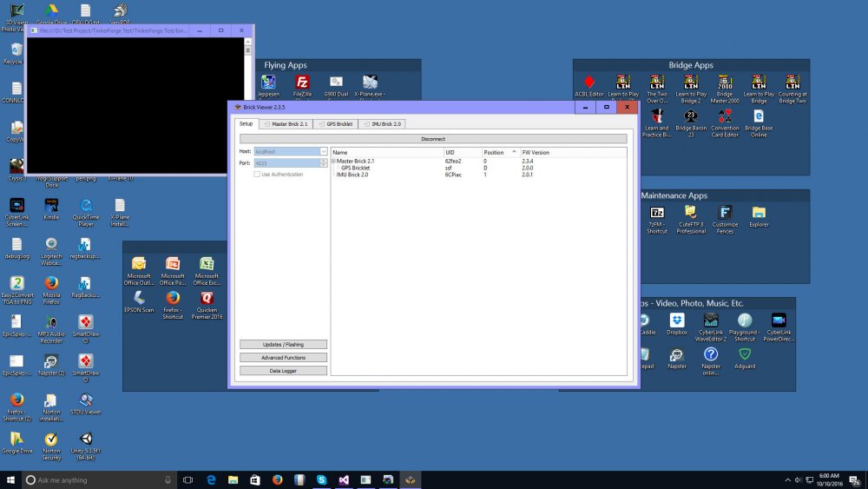
Task: Open the Host combo box dropdown
Action: (324, 151)
